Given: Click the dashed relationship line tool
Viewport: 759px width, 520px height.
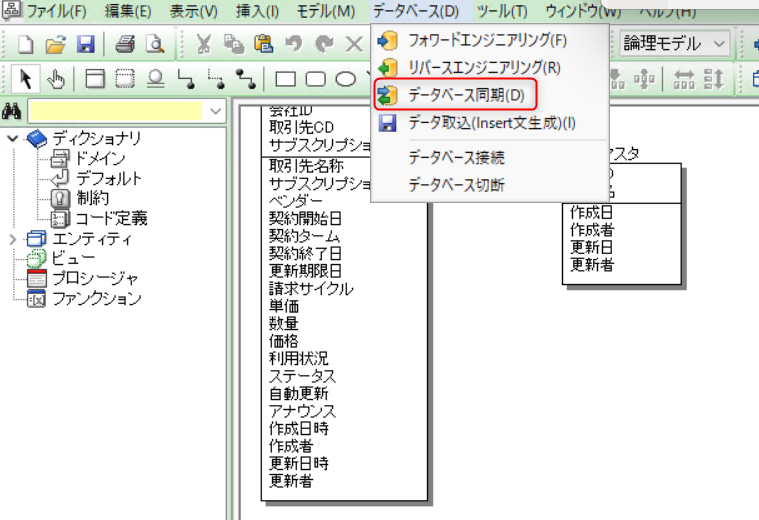Looking at the screenshot, I should pos(214,78).
